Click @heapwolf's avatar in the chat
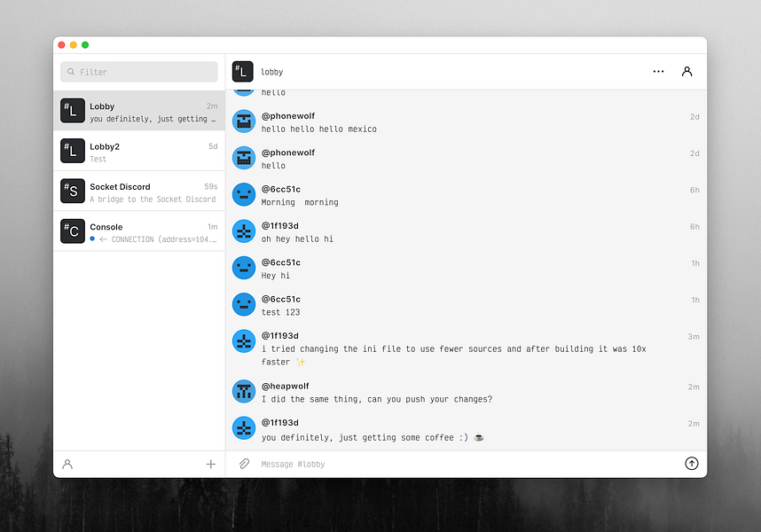This screenshot has height=532, width=761. pyautogui.click(x=244, y=391)
